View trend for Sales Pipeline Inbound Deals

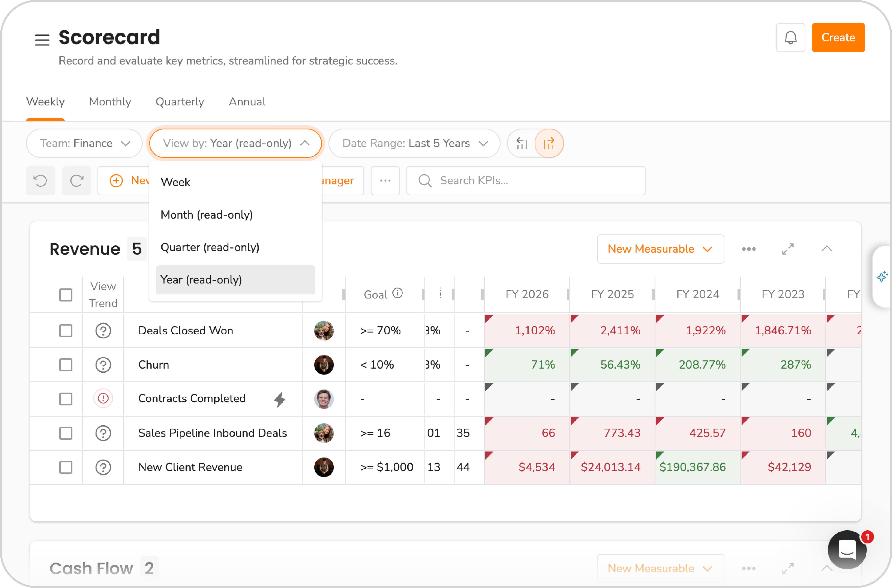pyautogui.click(x=103, y=433)
